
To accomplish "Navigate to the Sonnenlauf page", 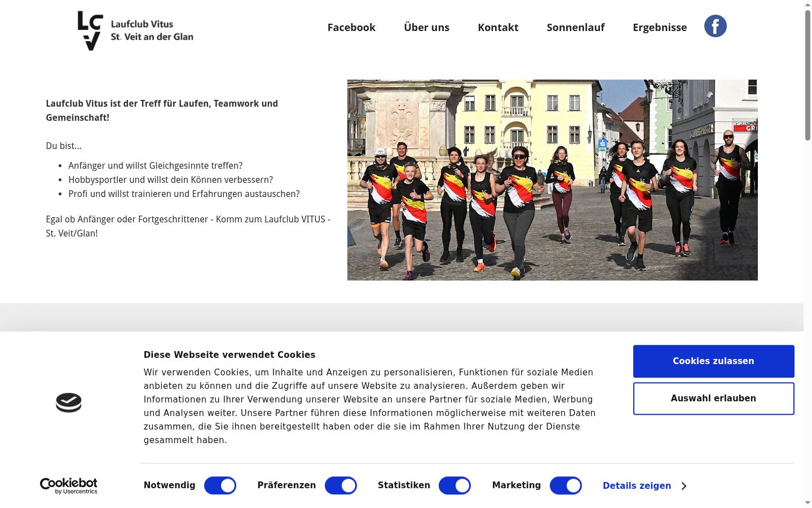I will 576,27.
